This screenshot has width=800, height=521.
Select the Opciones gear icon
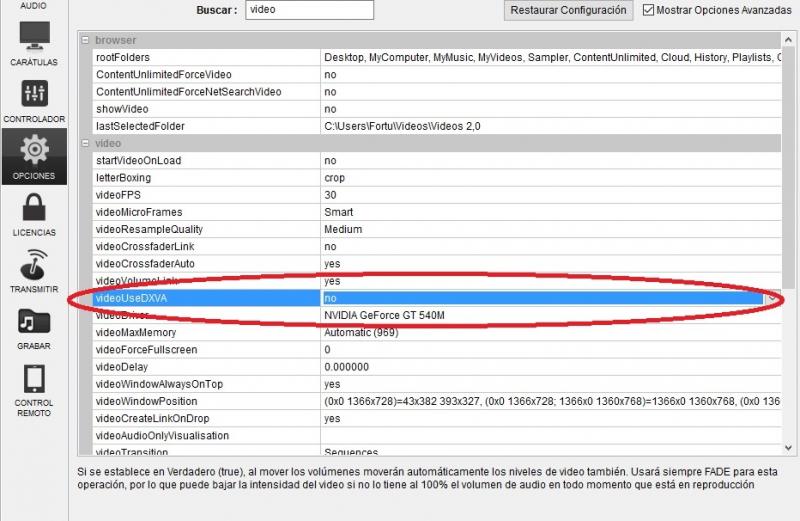(x=34, y=150)
